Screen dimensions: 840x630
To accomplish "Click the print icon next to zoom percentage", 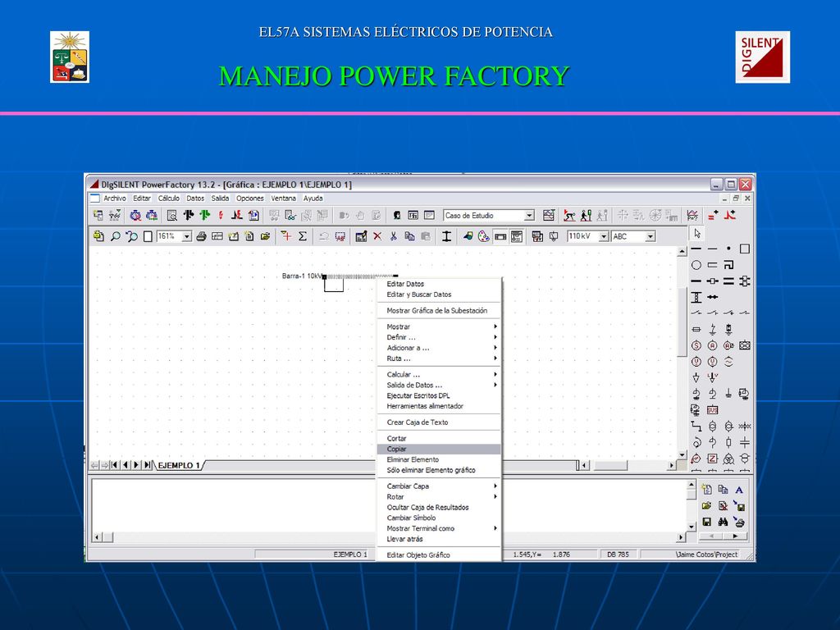I will (x=202, y=236).
